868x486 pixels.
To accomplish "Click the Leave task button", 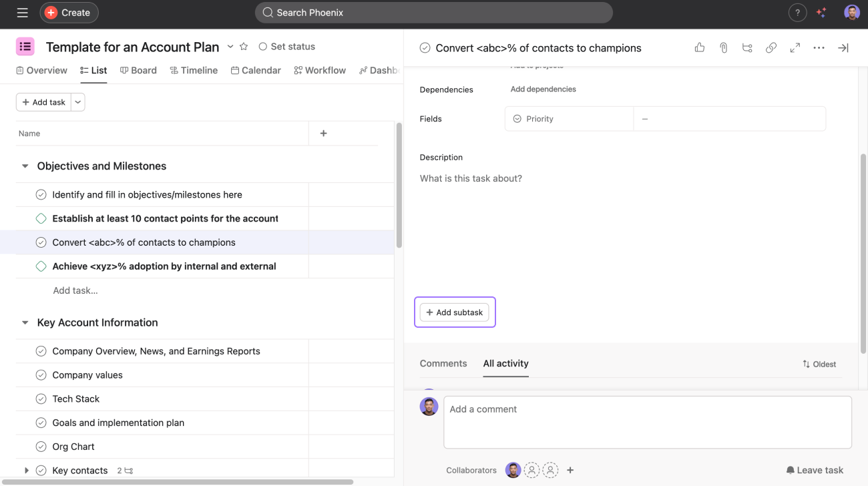I will pyautogui.click(x=815, y=470).
